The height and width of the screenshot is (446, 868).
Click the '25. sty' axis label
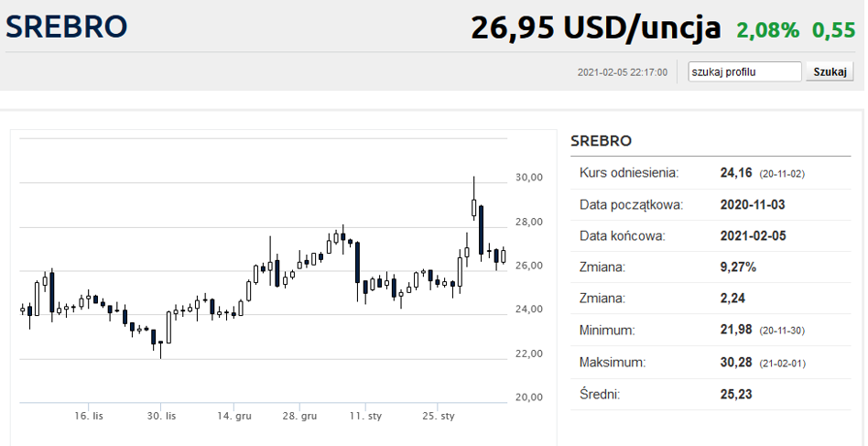pos(438,416)
